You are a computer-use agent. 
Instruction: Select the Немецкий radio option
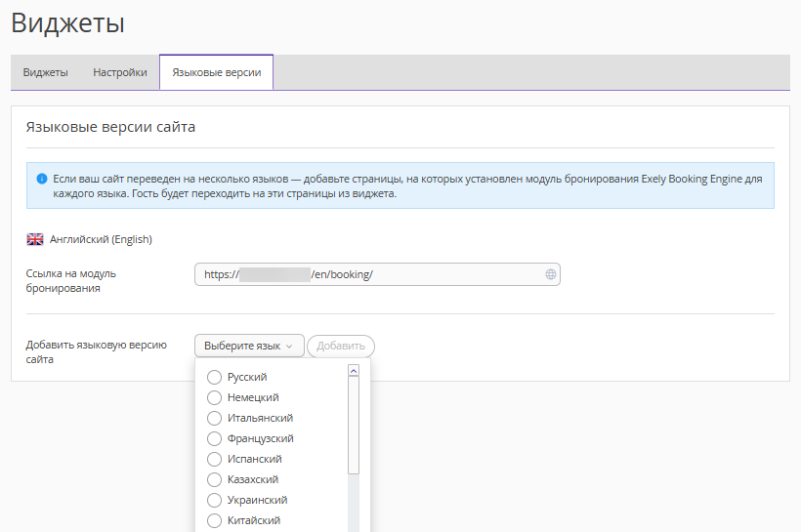[214, 397]
